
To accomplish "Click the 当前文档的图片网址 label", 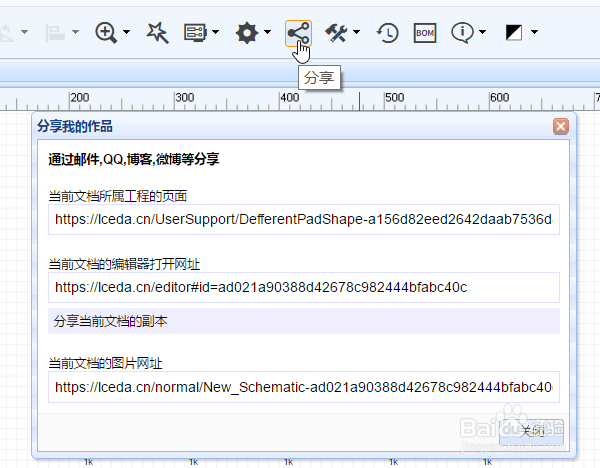I will coord(106,363).
